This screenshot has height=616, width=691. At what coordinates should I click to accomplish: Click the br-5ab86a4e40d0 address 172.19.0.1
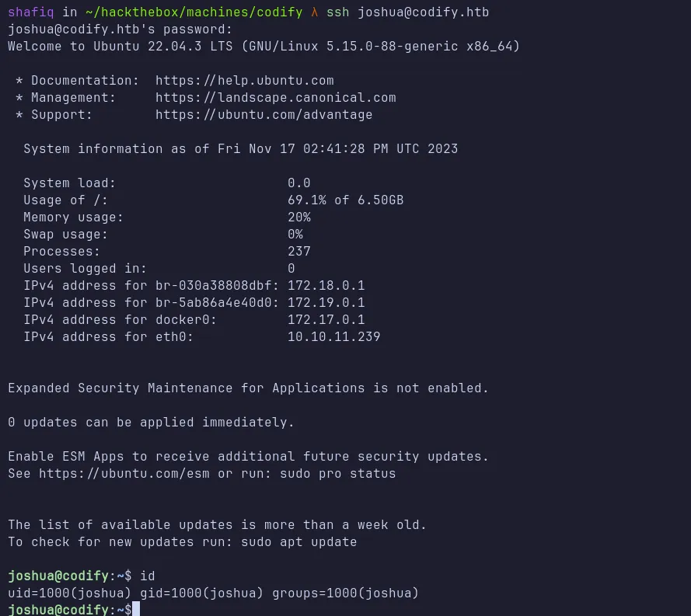click(x=326, y=303)
